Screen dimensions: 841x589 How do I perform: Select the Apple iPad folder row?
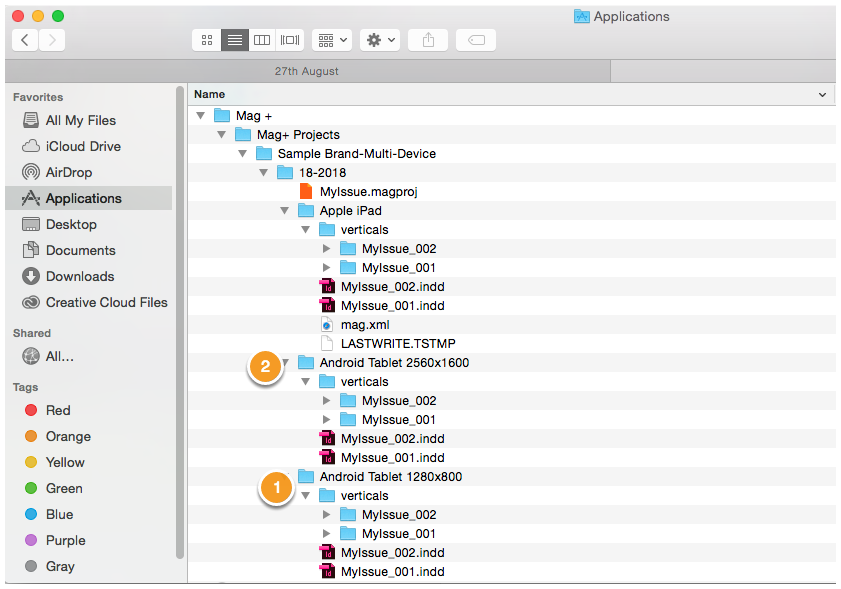point(512,211)
